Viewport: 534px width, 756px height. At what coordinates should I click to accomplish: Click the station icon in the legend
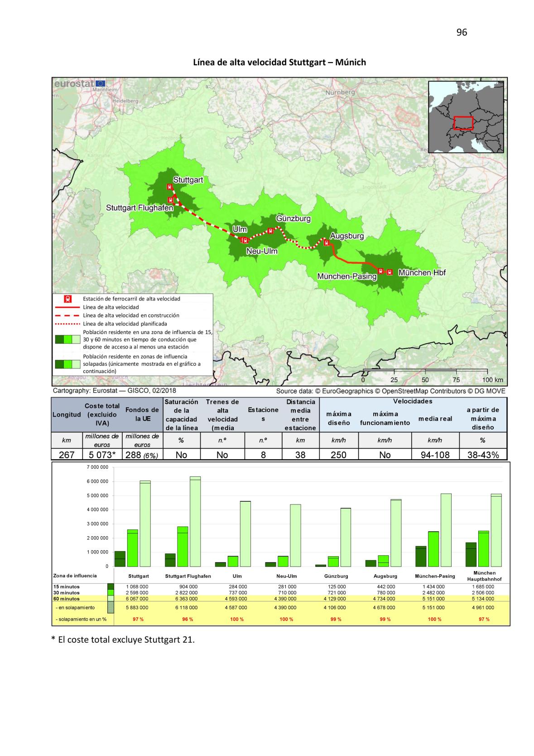(67, 299)
